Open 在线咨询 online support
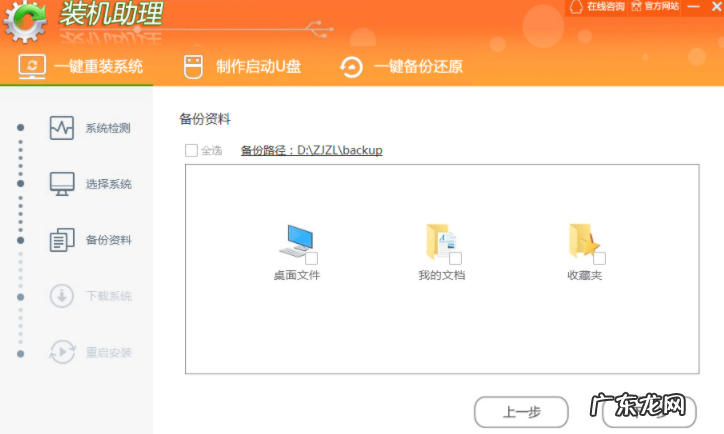724x434 pixels. 597,6
